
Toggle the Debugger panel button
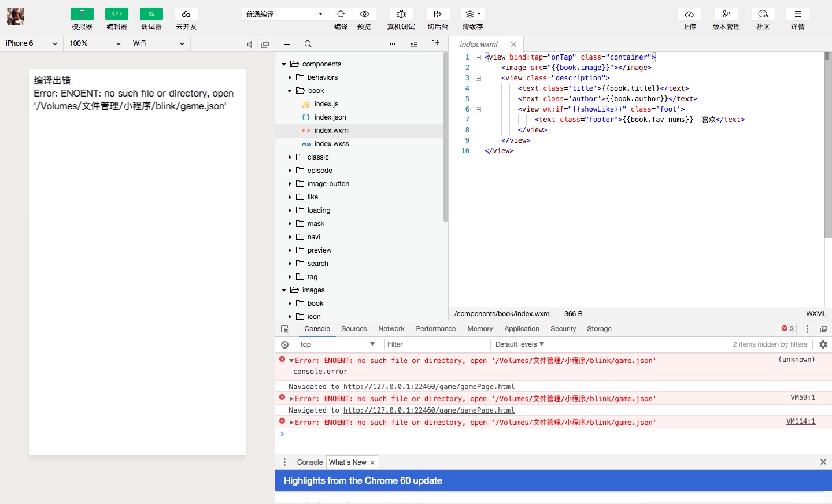[151, 14]
